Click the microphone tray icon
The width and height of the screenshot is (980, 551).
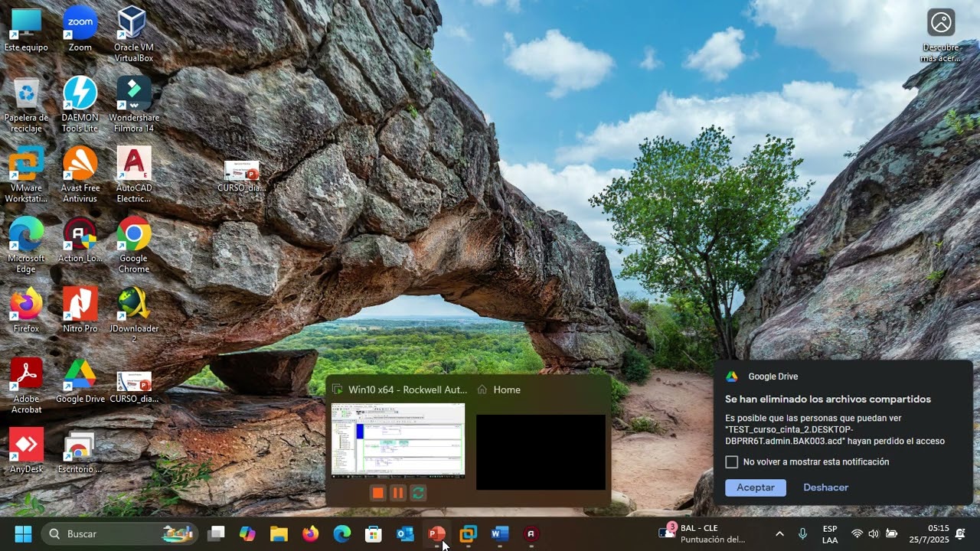point(802,533)
